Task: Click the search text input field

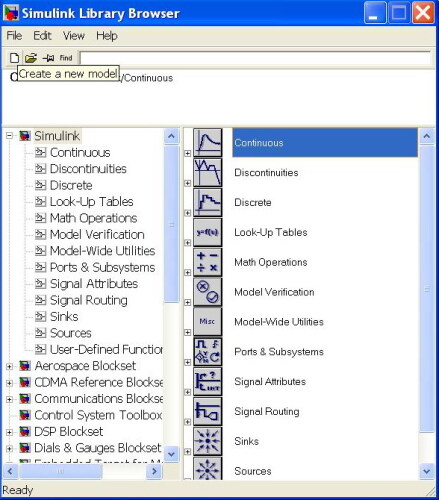Action: [256, 58]
